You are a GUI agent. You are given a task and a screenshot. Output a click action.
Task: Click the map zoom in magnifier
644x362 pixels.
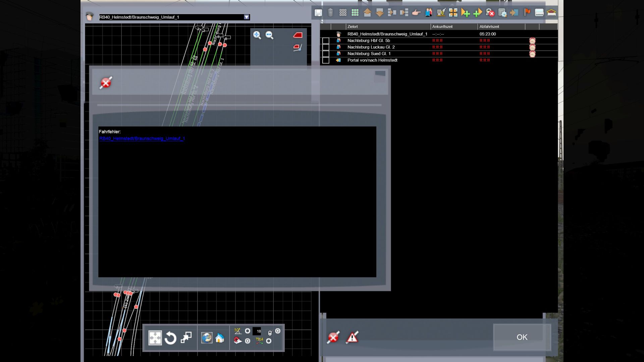pos(257,35)
